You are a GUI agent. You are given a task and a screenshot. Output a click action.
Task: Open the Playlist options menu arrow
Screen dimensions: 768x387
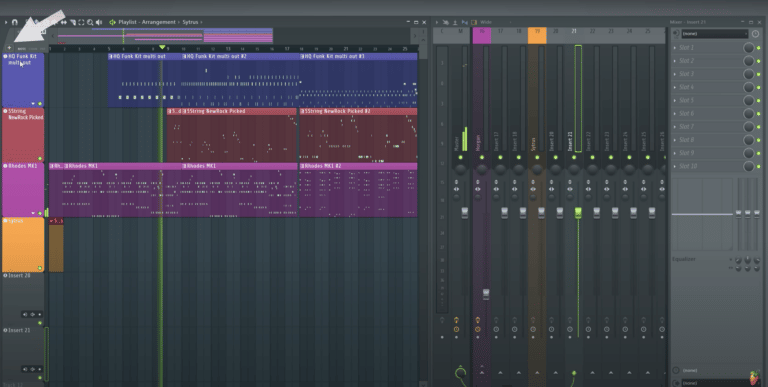pos(6,22)
